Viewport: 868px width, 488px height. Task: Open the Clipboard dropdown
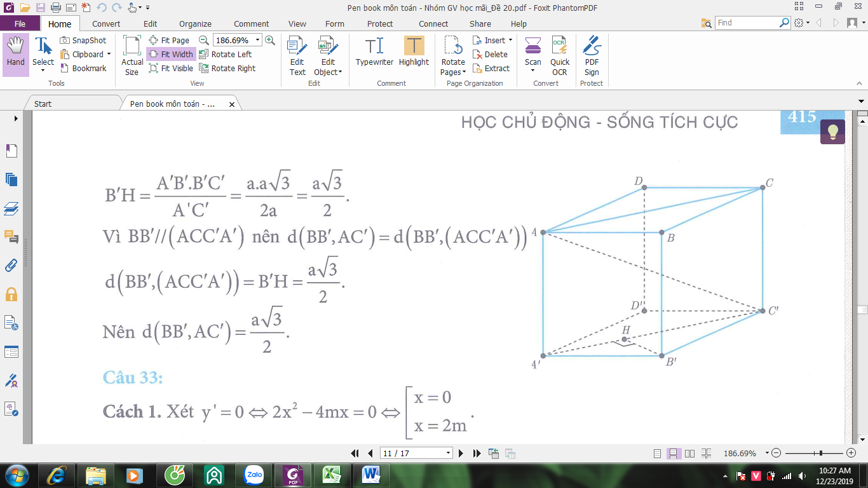pyautogui.click(x=86, y=54)
